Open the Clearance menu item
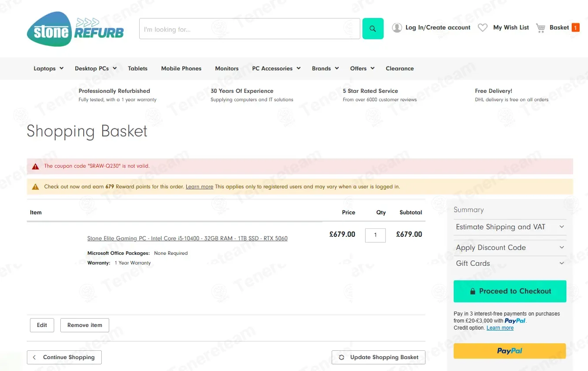 click(399, 69)
